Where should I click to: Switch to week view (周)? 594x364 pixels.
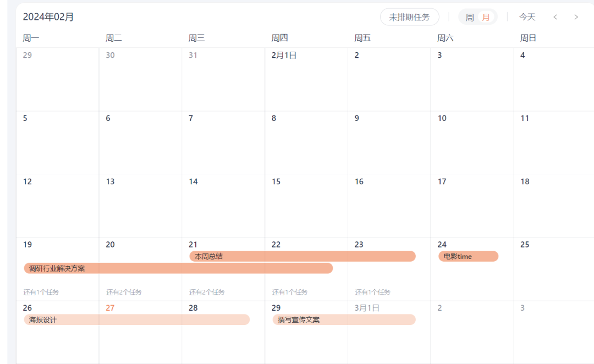[x=469, y=17]
